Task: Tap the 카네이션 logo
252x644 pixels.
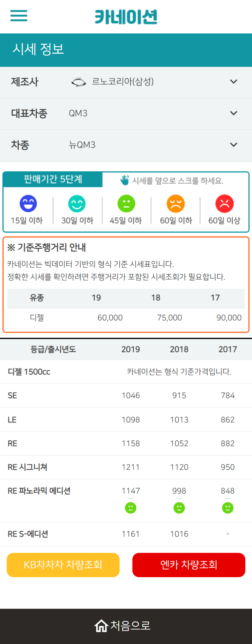Action: 126,17
